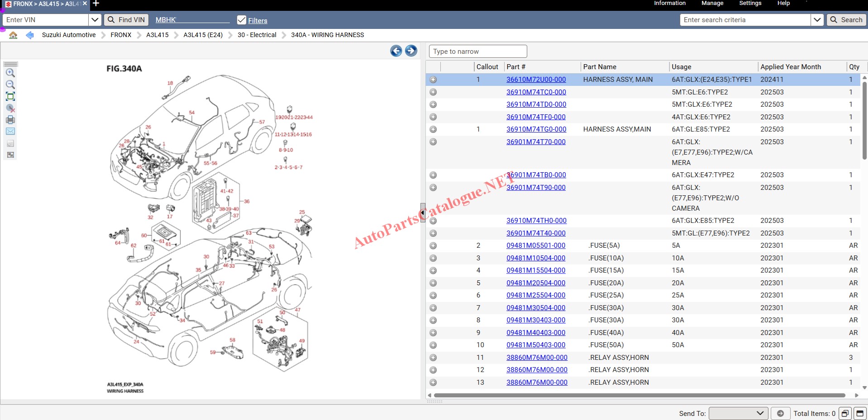Print the wiring harness diagram
The image size is (868, 420).
pyautogui.click(x=10, y=120)
